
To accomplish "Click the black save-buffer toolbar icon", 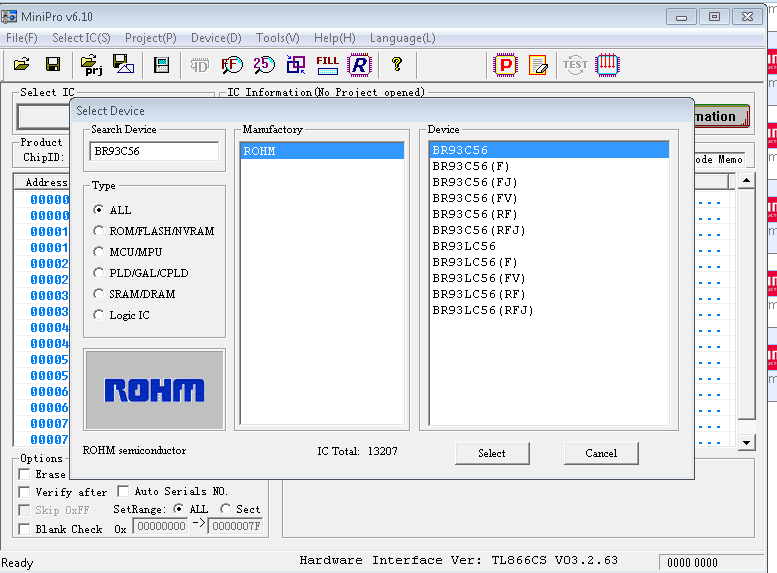I will (161, 64).
